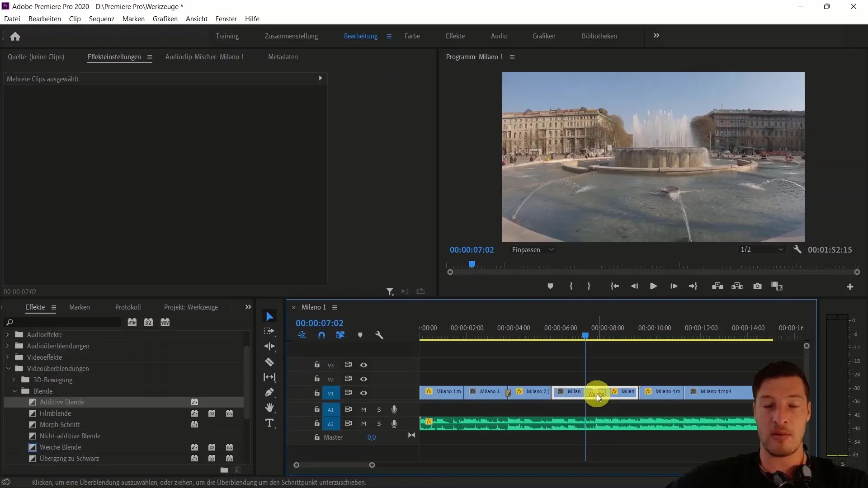Click the Lift button
Image resolution: width=868 pixels, height=488 pixels.
coord(717,286)
